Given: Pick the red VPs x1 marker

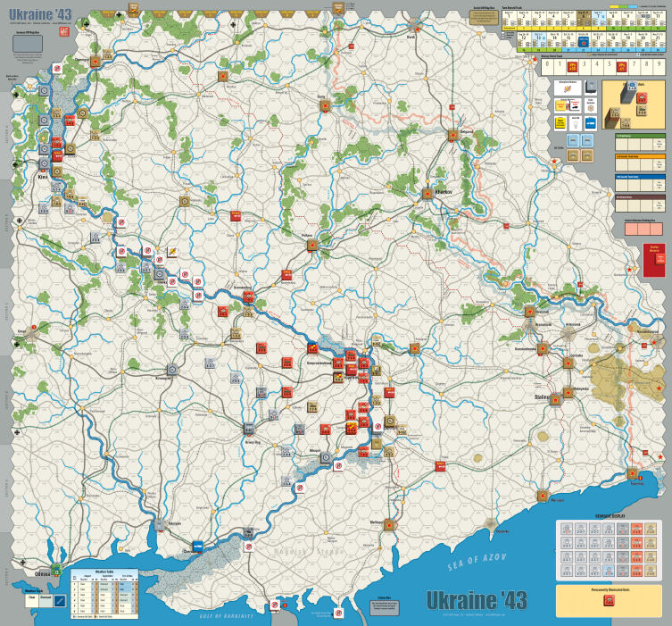Looking at the screenshot, I should point(621,67).
